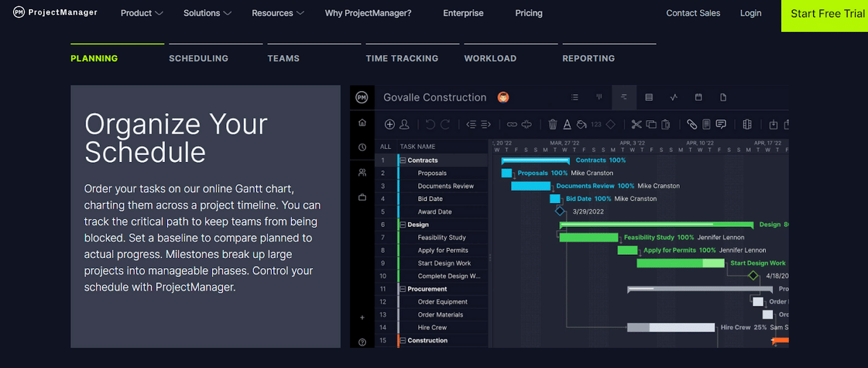Image resolution: width=868 pixels, height=368 pixels.
Task: Click the Award Date milestone diamond
Action: coord(560,212)
